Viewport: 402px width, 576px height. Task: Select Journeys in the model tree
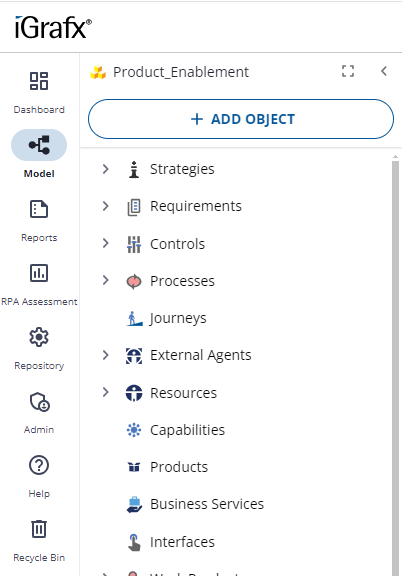coord(178,318)
